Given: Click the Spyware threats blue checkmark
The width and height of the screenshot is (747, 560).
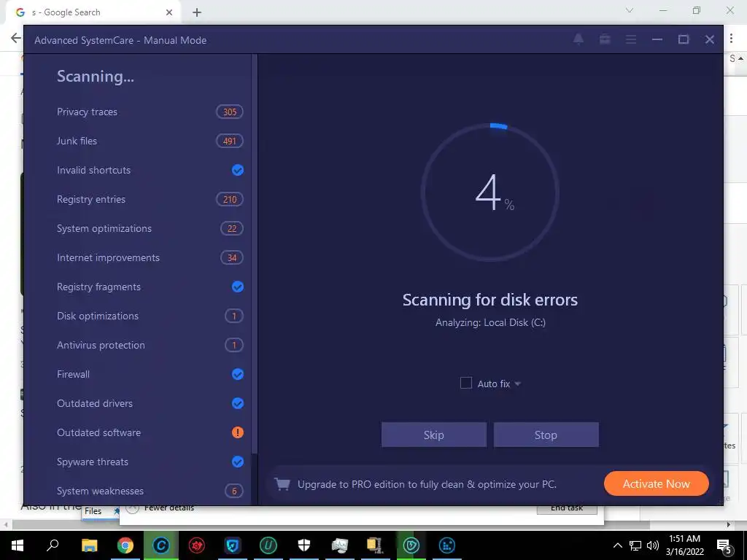Looking at the screenshot, I should 237,462.
